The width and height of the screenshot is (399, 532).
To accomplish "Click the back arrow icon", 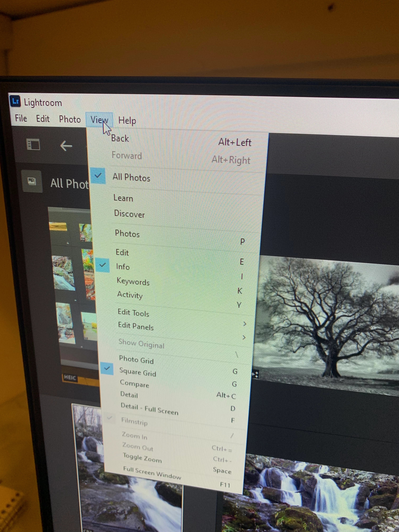I will click(66, 146).
